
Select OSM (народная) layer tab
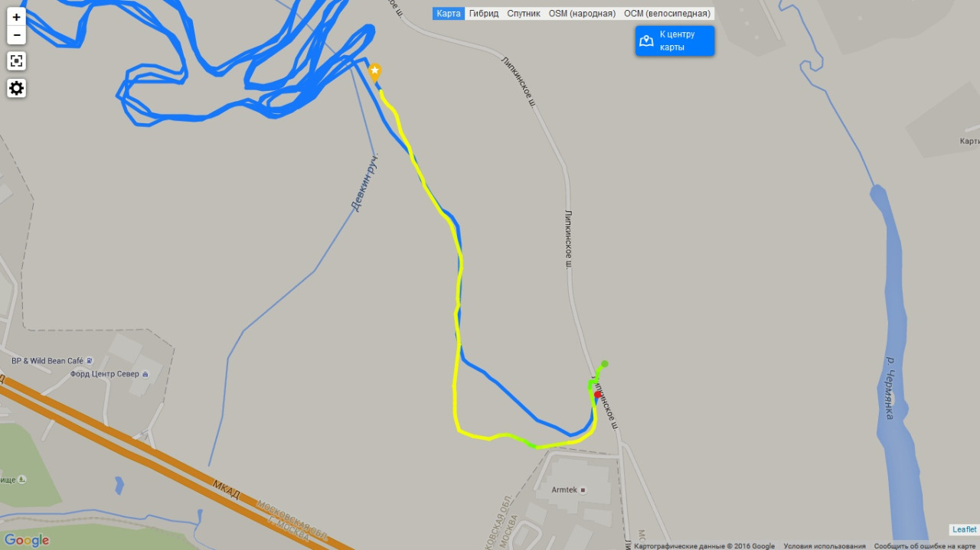(582, 14)
